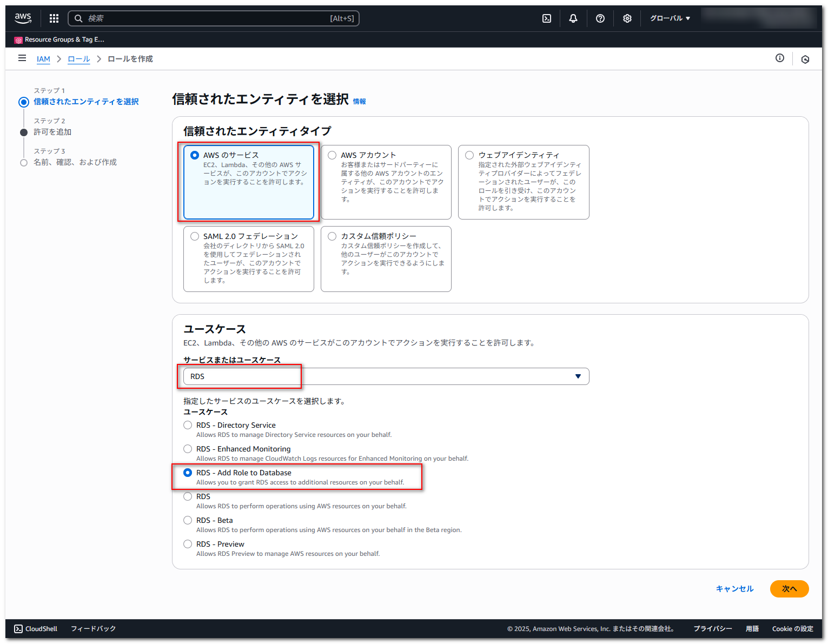Open the 情報 link beside the heading
828x644 pixels.
coord(359,101)
